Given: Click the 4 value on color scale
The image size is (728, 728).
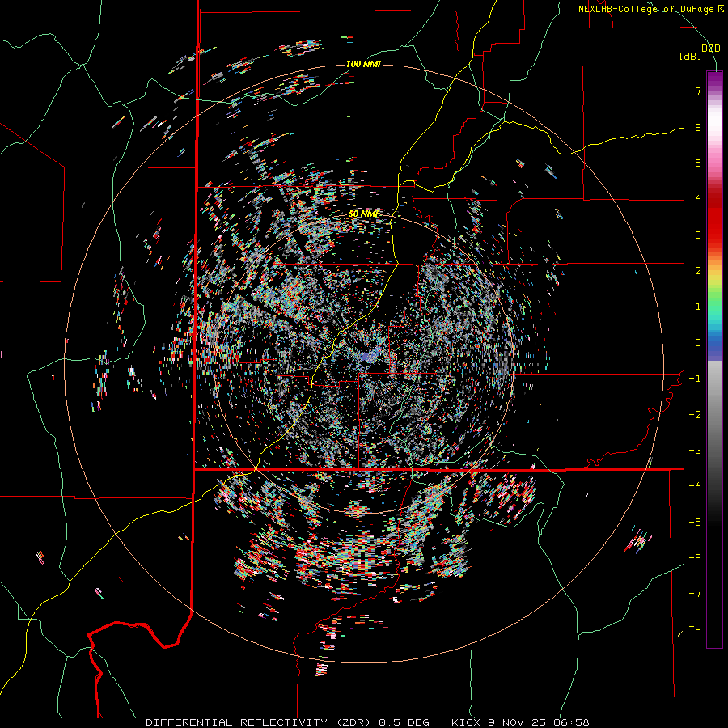Looking at the screenshot, I should pos(698,199).
